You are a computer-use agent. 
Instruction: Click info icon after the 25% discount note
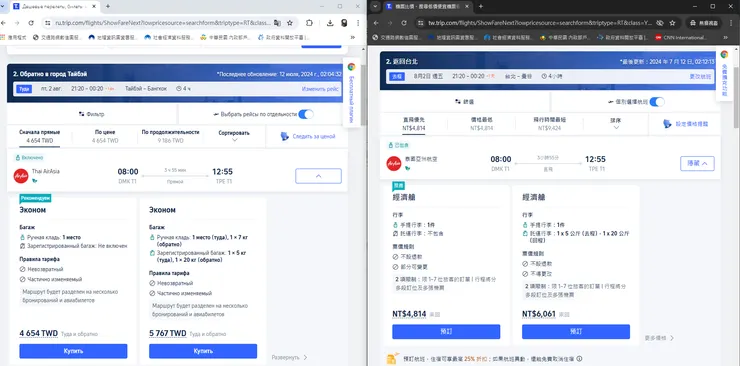(x=579, y=358)
